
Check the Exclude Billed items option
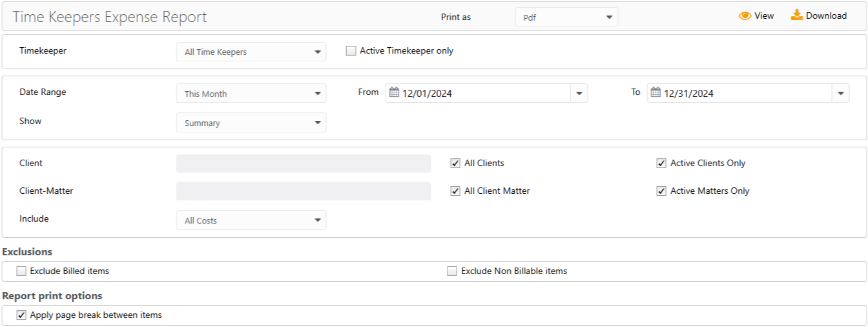pyautogui.click(x=21, y=271)
